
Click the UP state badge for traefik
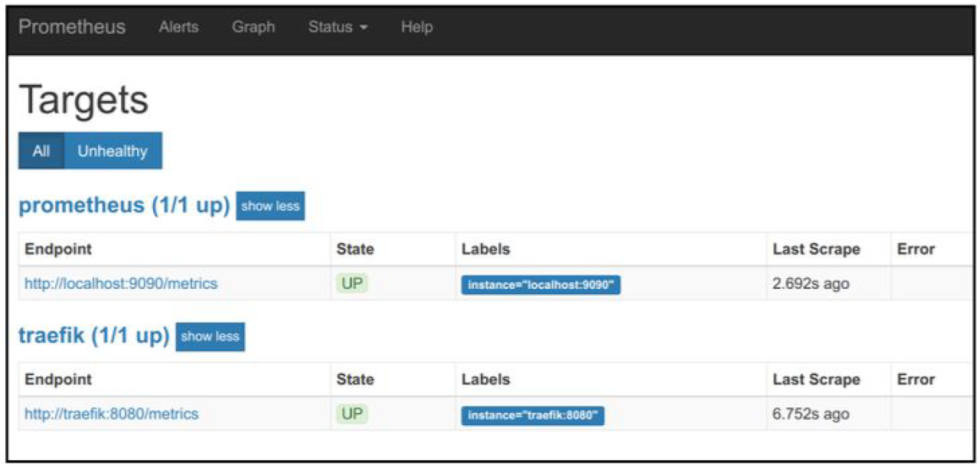click(x=352, y=414)
